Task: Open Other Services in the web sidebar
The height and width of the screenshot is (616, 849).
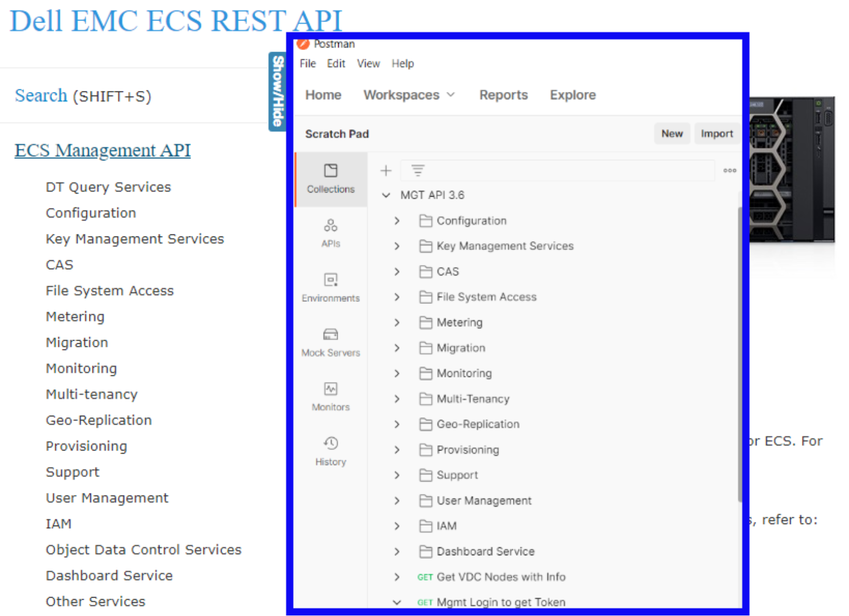Action: (96, 601)
